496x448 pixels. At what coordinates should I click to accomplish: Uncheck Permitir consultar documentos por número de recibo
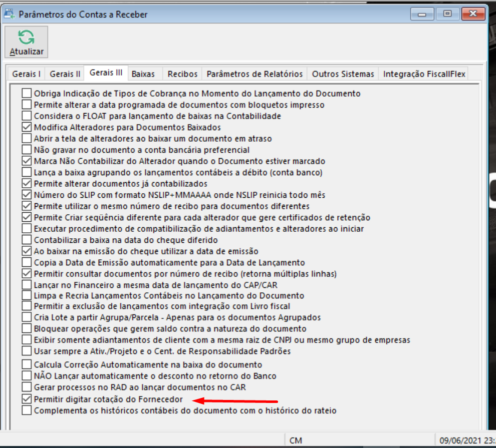tap(27, 274)
